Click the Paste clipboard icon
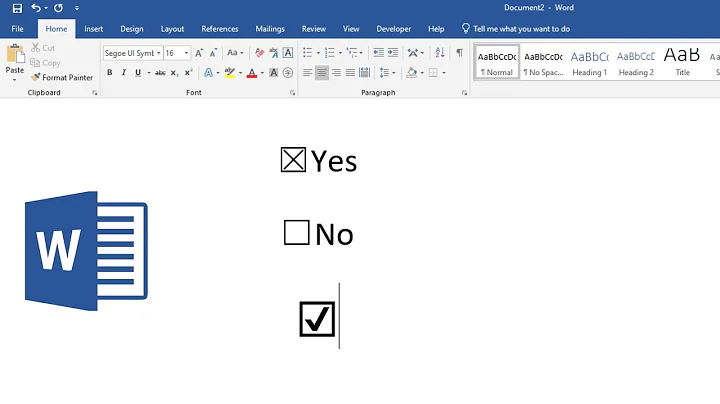The width and height of the screenshot is (720, 404). (15, 54)
